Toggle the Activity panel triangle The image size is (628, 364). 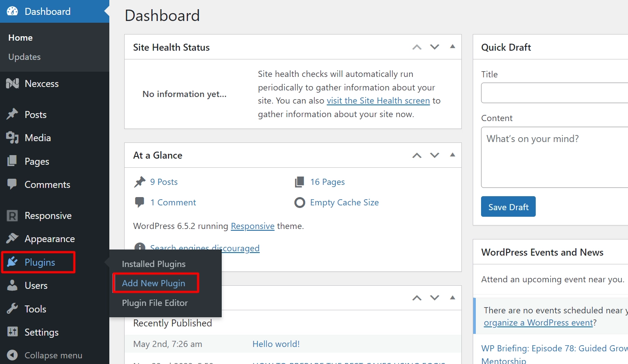(x=453, y=298)
